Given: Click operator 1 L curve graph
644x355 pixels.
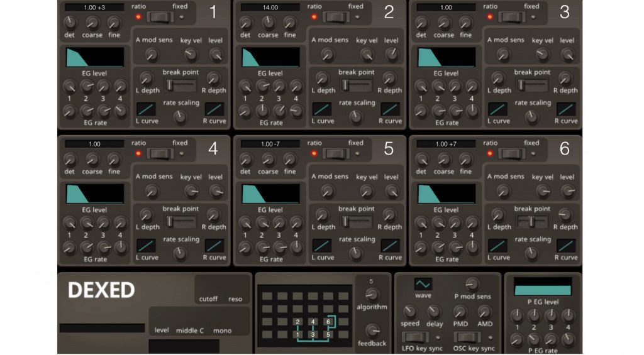Looking at the screenshot, I should point(146,109).
